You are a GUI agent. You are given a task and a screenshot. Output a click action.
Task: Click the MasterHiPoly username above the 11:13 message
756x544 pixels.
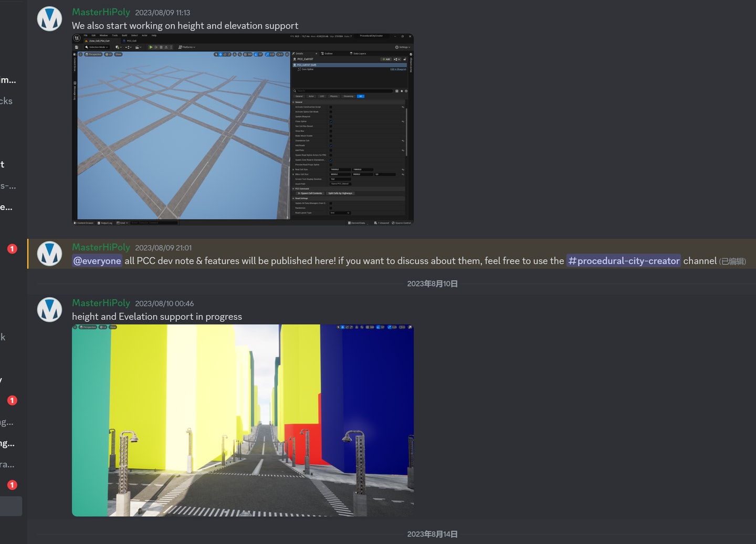coord(101,12)
